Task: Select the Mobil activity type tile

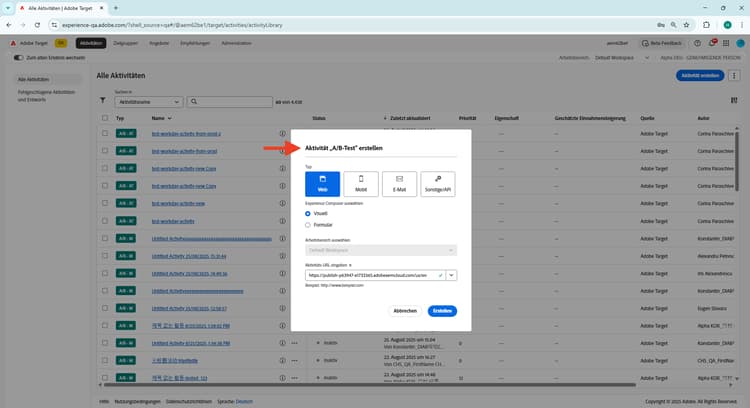Action: coord(361,184)
